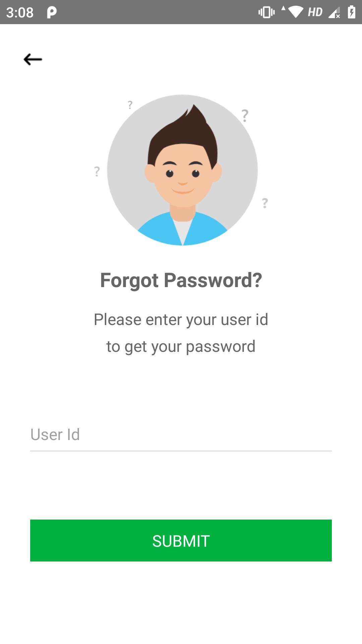The width and height of the screenshot is (362, 644).
Task: Click the vibrate mode status icon
Action: point(266,12)
